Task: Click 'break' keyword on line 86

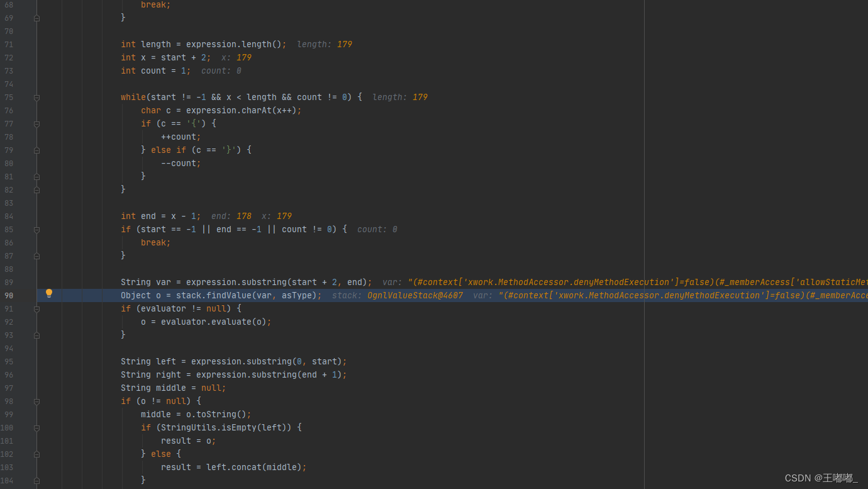Action: point(153,243)
